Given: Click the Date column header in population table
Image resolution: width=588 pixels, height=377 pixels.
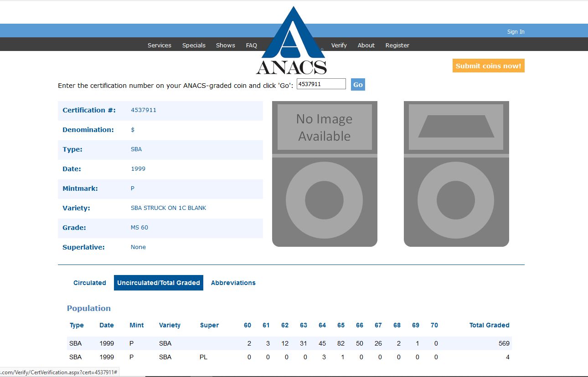Looking at the screenshot, I should click(x=107, y=325).
